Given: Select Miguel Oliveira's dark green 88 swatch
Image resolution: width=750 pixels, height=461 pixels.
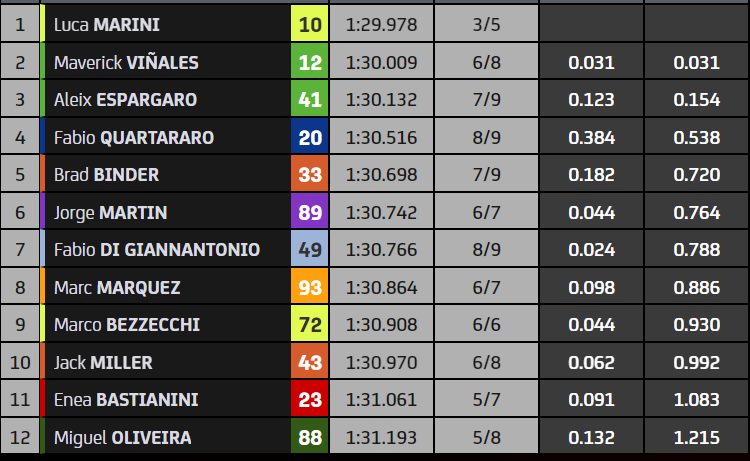Looking at the screenshot, I should pyautogui.click(x=310, y=438).
